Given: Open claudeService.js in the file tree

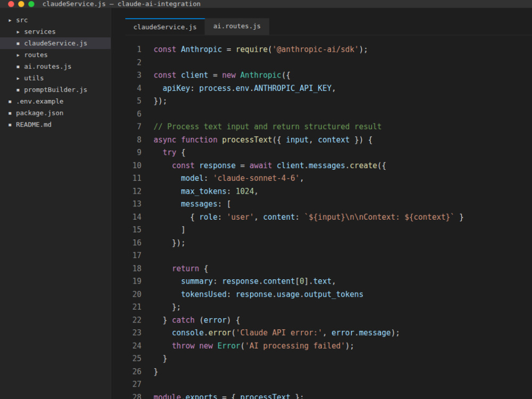Looking at the screenshot, I should (x=55, y=44).
